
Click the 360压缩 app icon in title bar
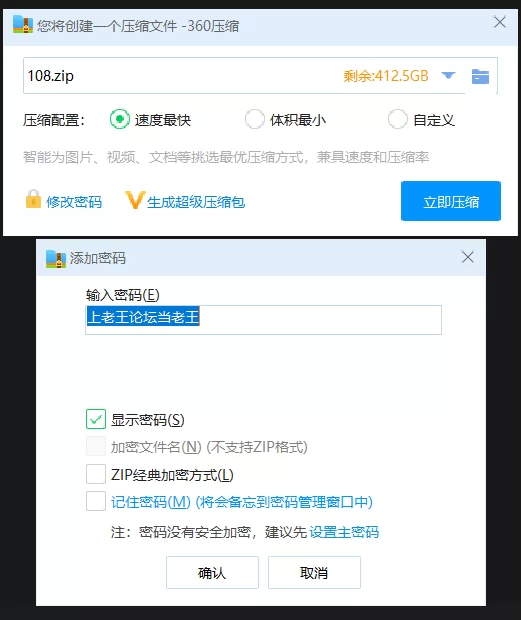click(x=23, y=24)
